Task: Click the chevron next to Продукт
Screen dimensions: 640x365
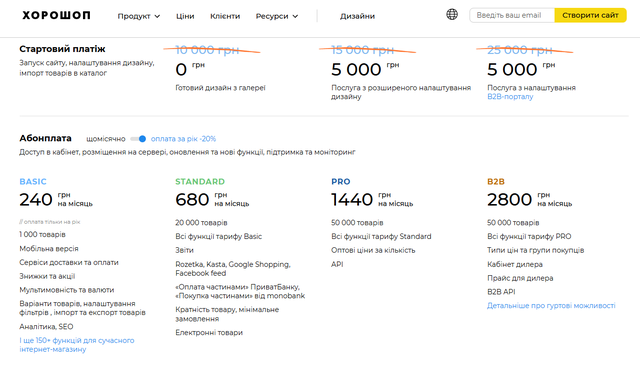Action: [x=157, y=16]
